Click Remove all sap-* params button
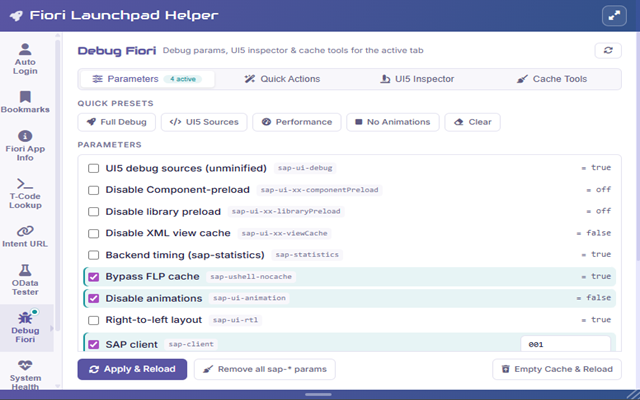 click(264, 369)
